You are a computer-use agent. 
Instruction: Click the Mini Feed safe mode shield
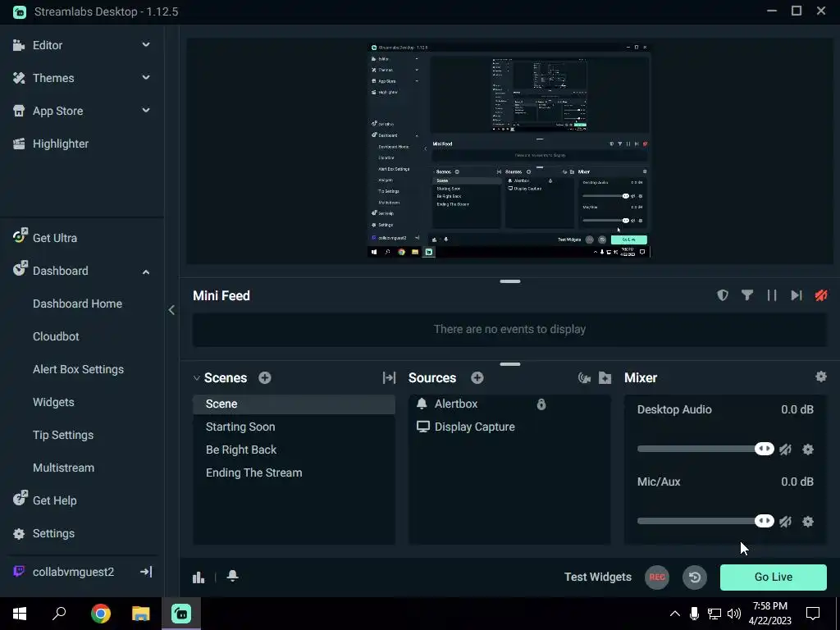point(723,295)
